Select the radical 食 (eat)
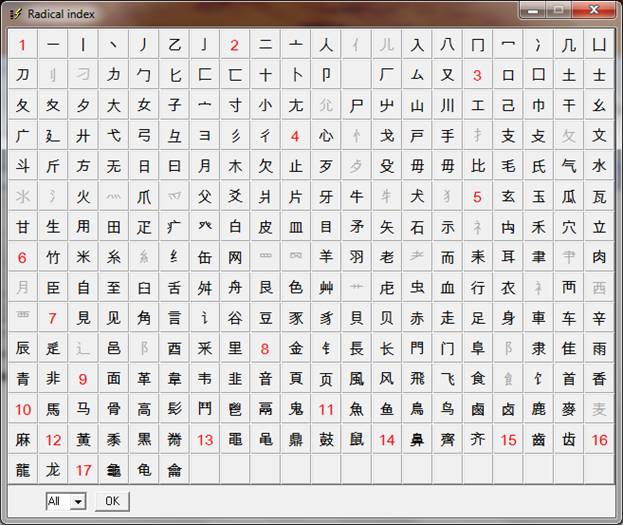 tap(478, 379)
